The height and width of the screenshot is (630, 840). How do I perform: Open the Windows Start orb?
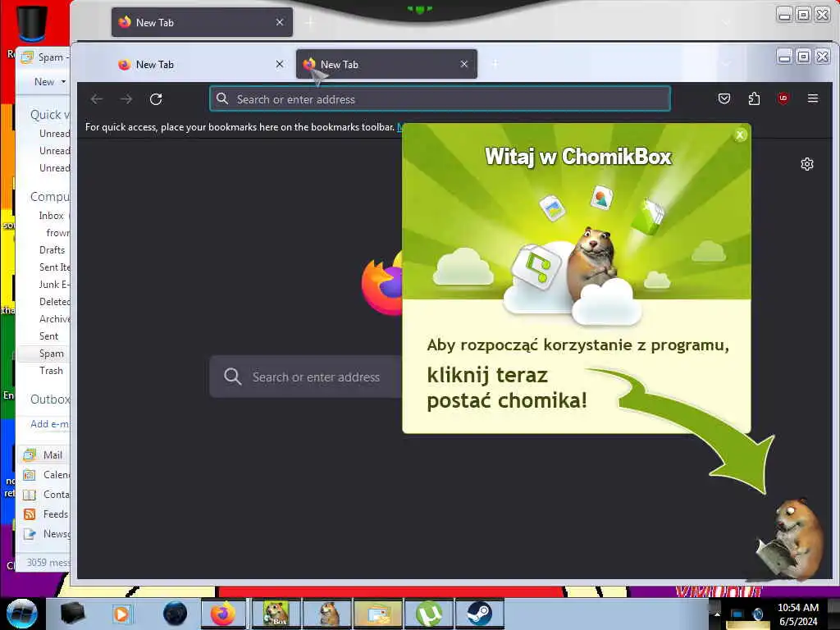point(22,614)
